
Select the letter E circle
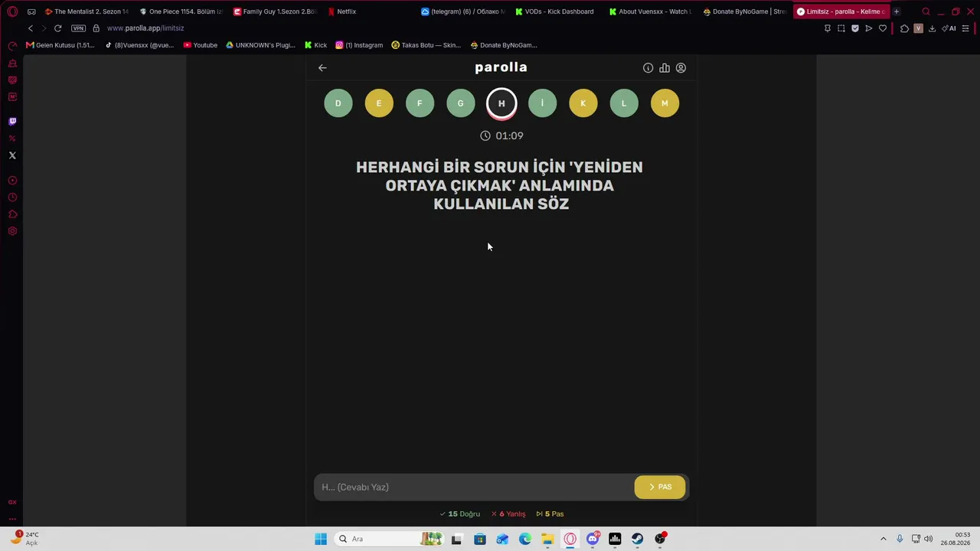pos(379,103)
